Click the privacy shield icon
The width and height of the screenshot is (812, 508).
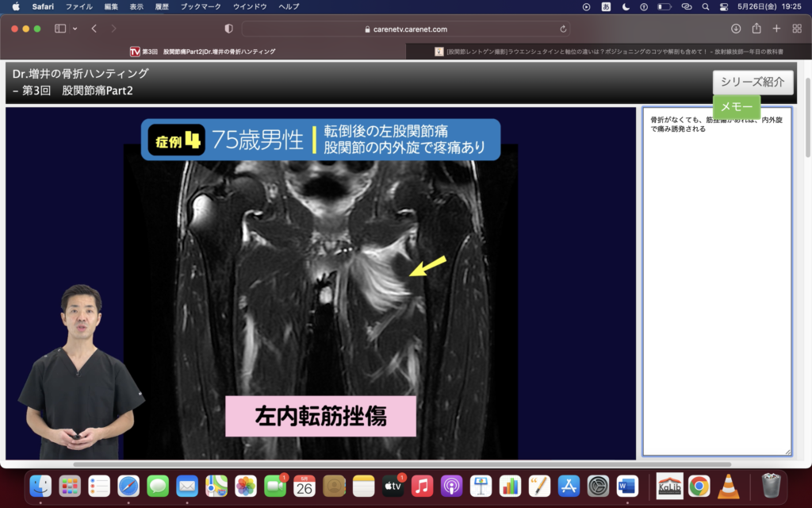(x=228, y=29)
